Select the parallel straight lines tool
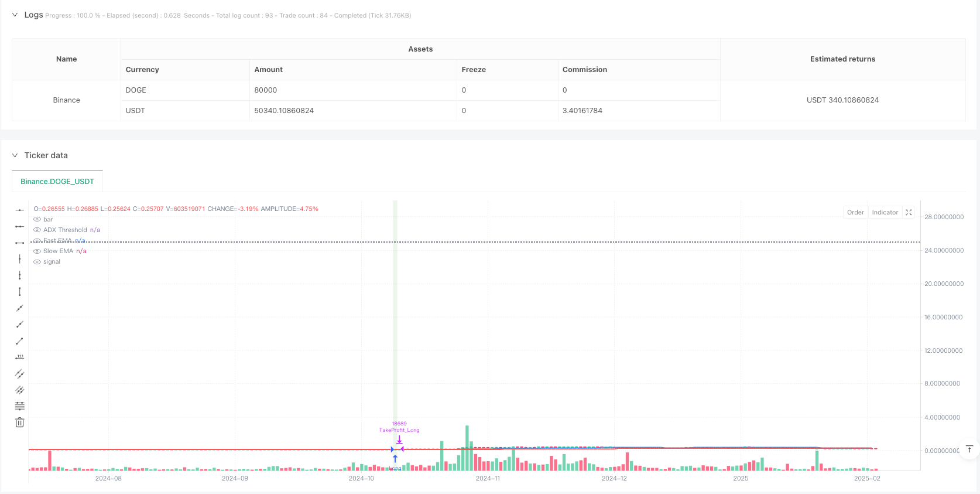 [19, 390]
